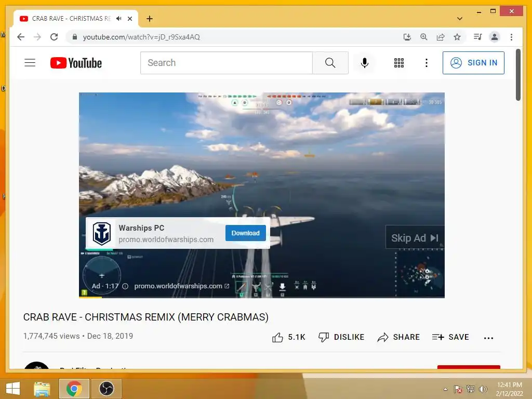Click SHARE below the video
Screen dimensions: 532x399
pyautogui.click(x=398, y=337)
